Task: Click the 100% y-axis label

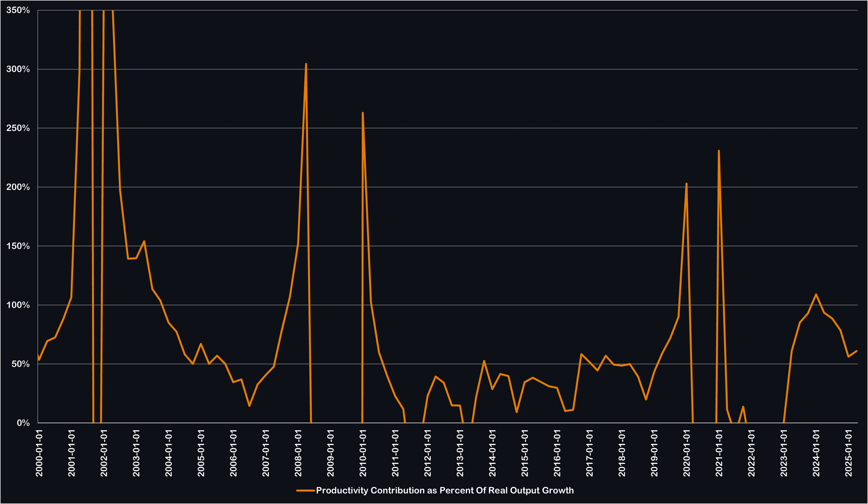Action: (x=18, y=305)
